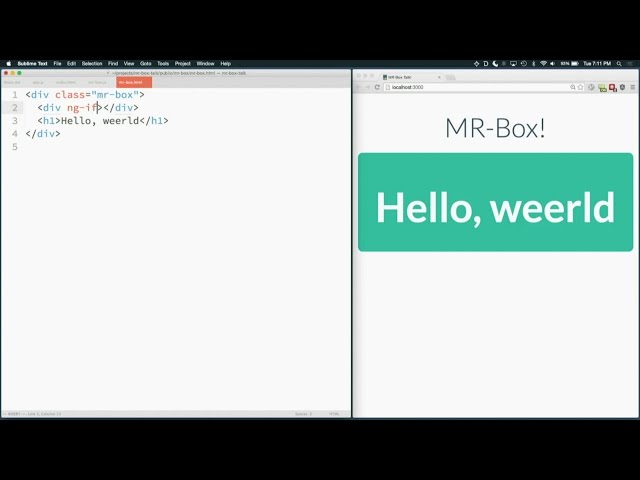Viewport: 640px width, 480px height.
Task: Click the green Hello, weerld box
Action: point(496,202)
